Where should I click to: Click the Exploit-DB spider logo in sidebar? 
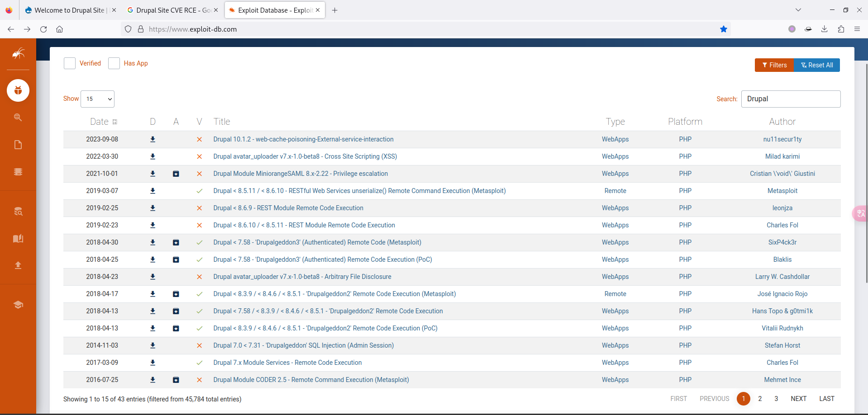pos(18,54)
